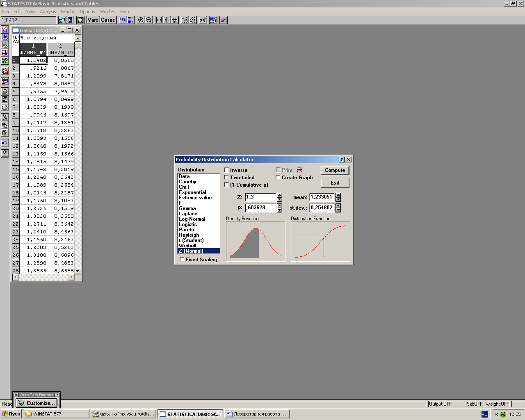Click the 3D sequential graphs icon in left toolbar

tap(5, 37)
